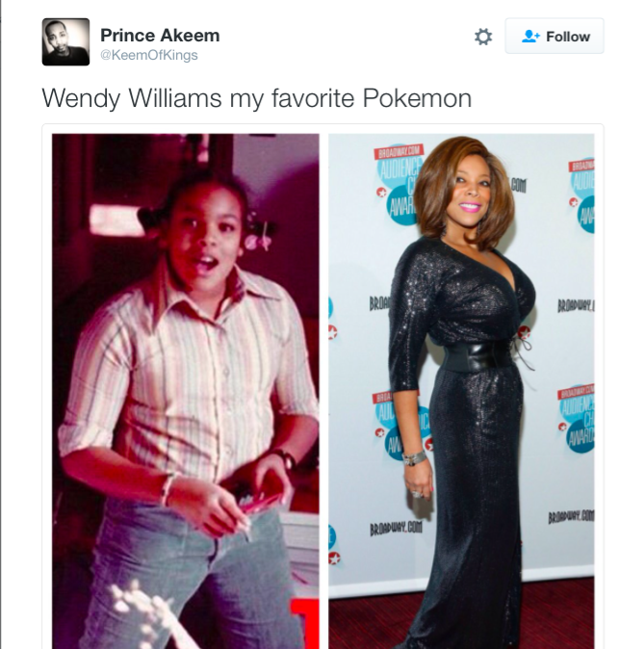
Task: Click the black corset belt
Action: click(x=478, y=356)
